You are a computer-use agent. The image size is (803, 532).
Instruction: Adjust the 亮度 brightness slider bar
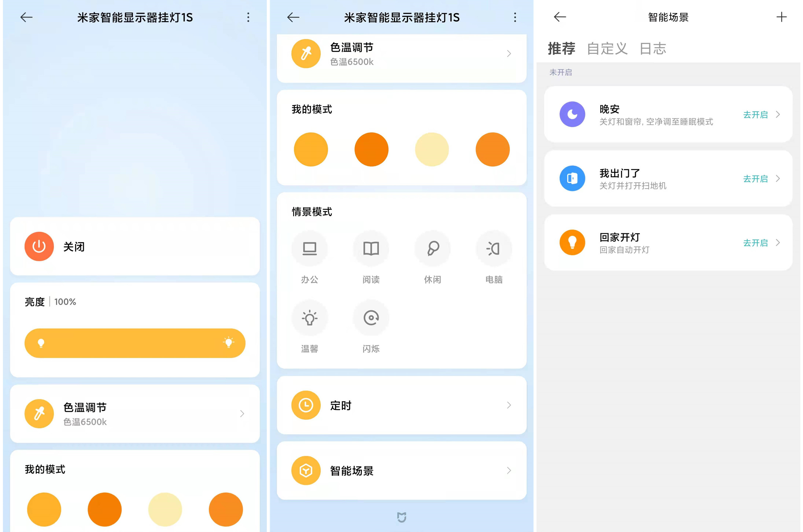(x=135, y=343)
